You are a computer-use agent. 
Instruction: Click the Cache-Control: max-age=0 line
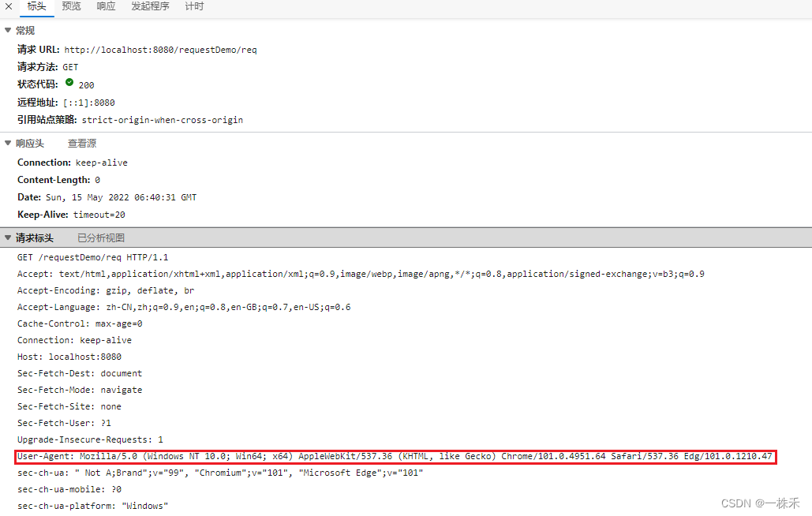(80, 323)
